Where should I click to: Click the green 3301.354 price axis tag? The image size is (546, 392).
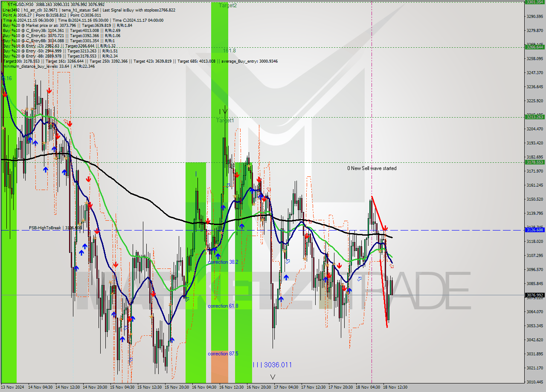(x=535, y=2)
